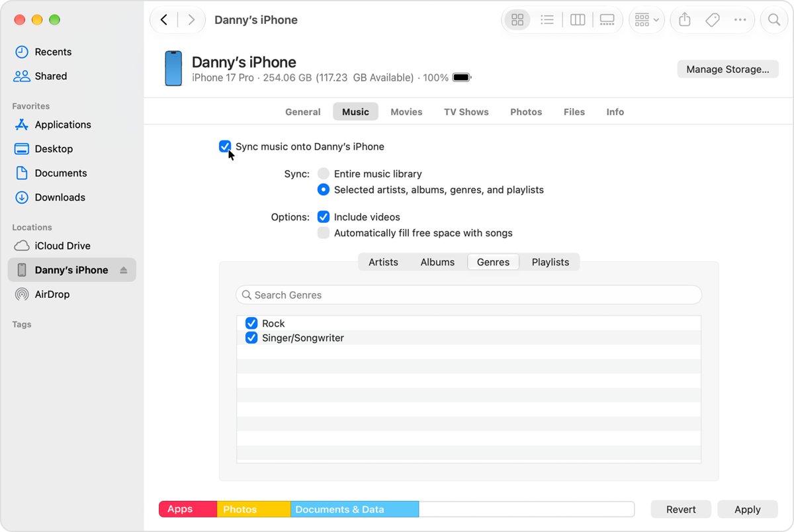Select Entire music library radio
Image resolution: width=794 pixels, height=532 pixels.
click(323, 173)
